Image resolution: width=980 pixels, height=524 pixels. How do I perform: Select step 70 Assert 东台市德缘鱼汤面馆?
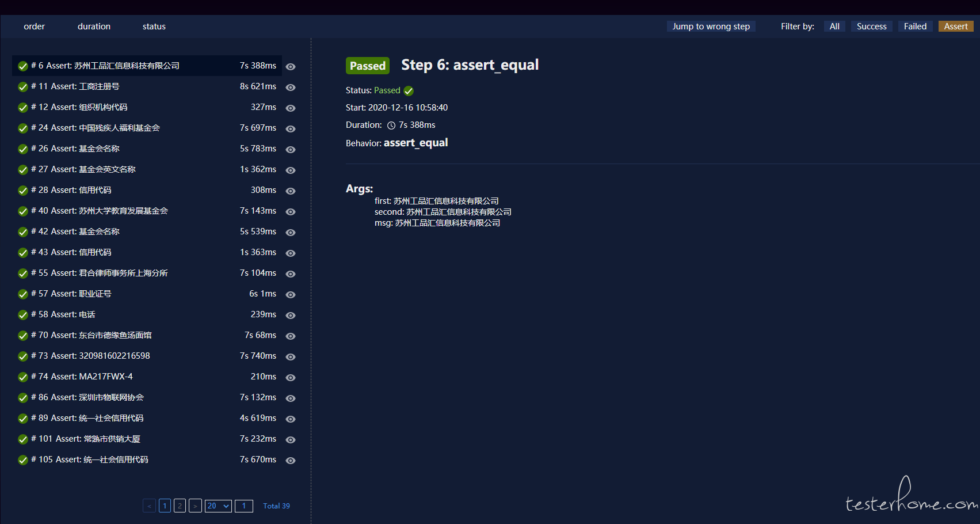coord(147,335)
